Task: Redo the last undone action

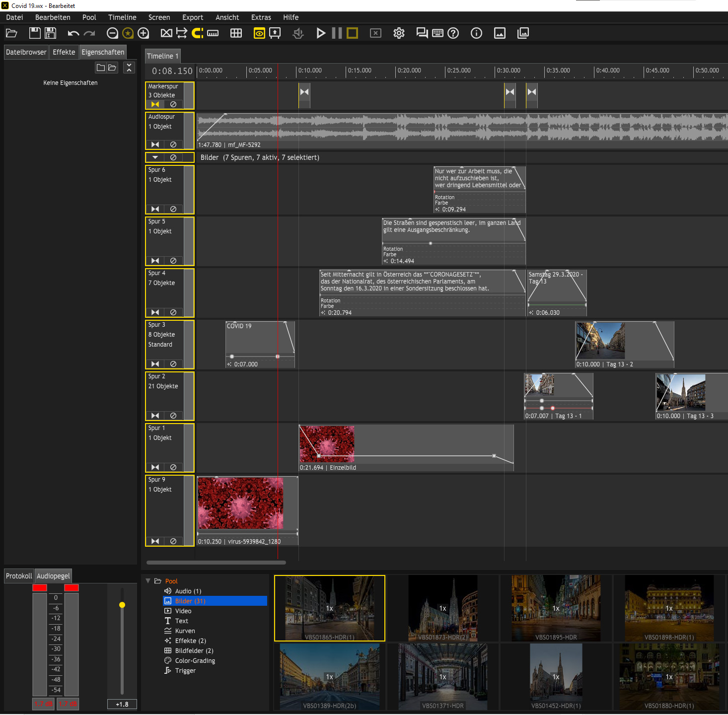Action: pos(89,33)
